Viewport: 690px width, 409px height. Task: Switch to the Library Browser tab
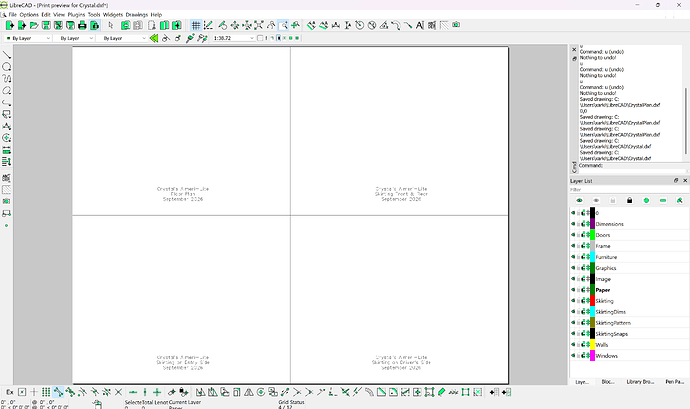[x=640, y=382]
